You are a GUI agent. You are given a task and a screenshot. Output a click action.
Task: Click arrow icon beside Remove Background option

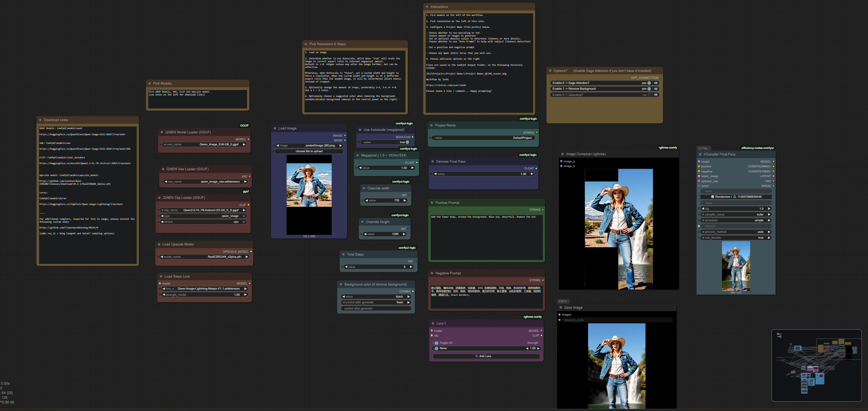[x=656, y=89]
